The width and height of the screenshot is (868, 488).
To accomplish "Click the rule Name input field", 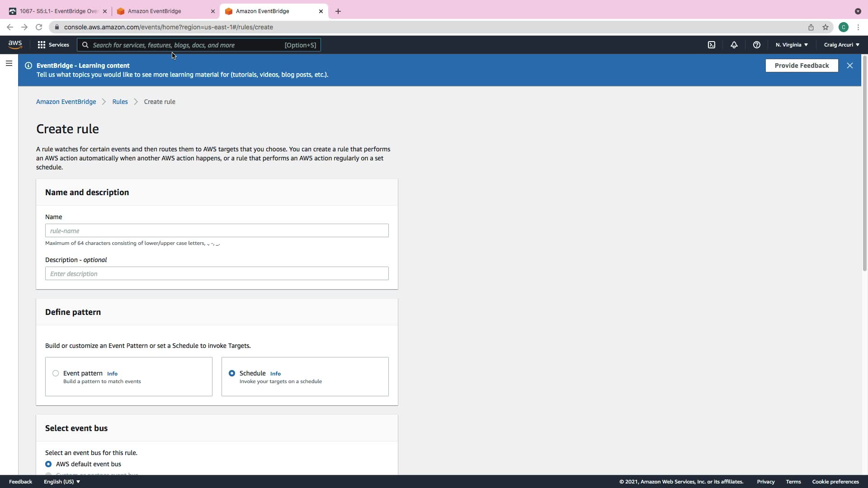I will [217, 231].
